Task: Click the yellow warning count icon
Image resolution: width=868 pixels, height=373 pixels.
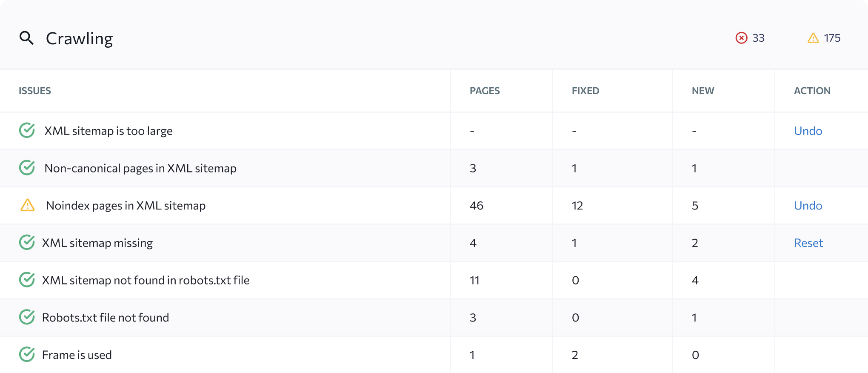Action: point(813,38)
